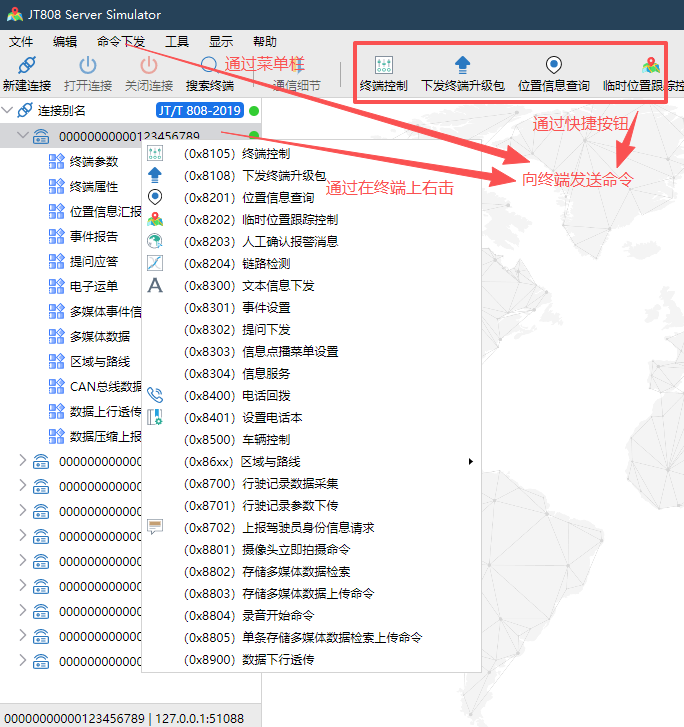Click the 终端控制 quick toolbar icon
Image resolution: width=684 pixels, height=727 pixels.
383,65
